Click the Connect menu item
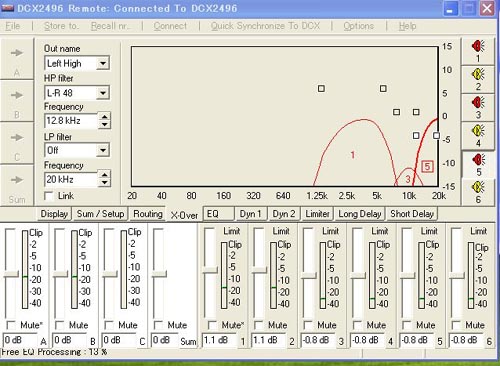Image resolution: width=500 pixels, height=366 pixels. [170, 26]
